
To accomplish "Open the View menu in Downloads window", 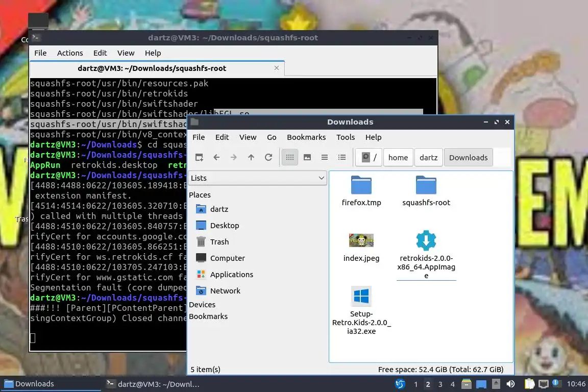I will (248, 137).
